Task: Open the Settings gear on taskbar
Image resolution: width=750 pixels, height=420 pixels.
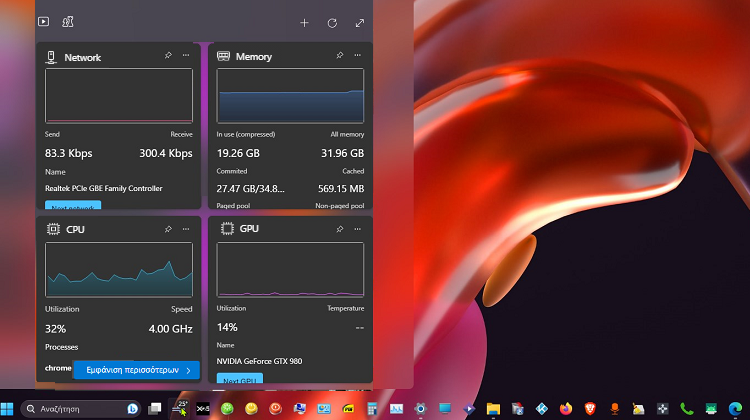Action: (420, 409)
